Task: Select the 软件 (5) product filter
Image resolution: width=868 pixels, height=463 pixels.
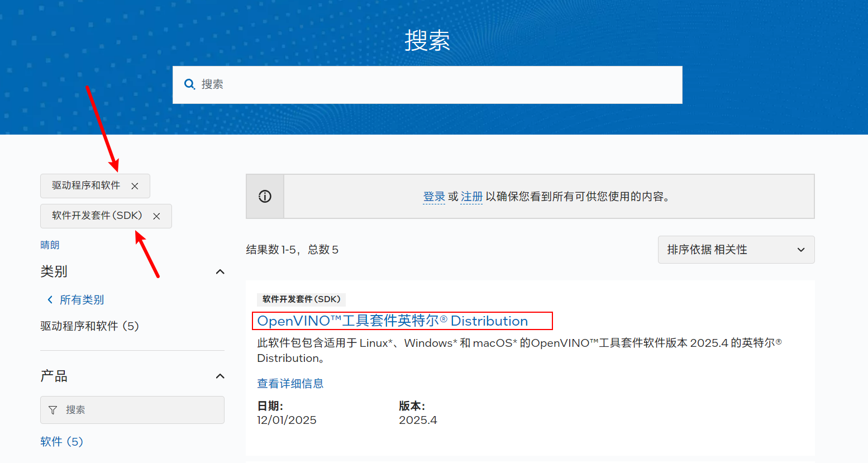Action: click(61, 442)
